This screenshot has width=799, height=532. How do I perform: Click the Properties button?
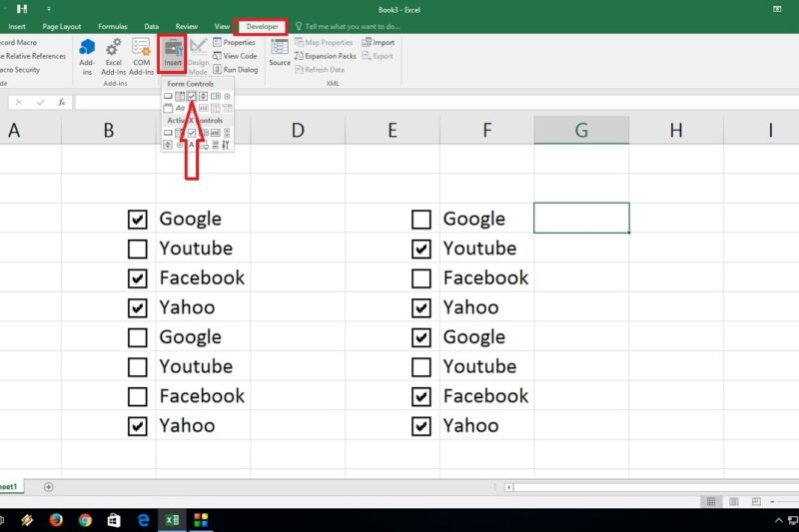234,43
